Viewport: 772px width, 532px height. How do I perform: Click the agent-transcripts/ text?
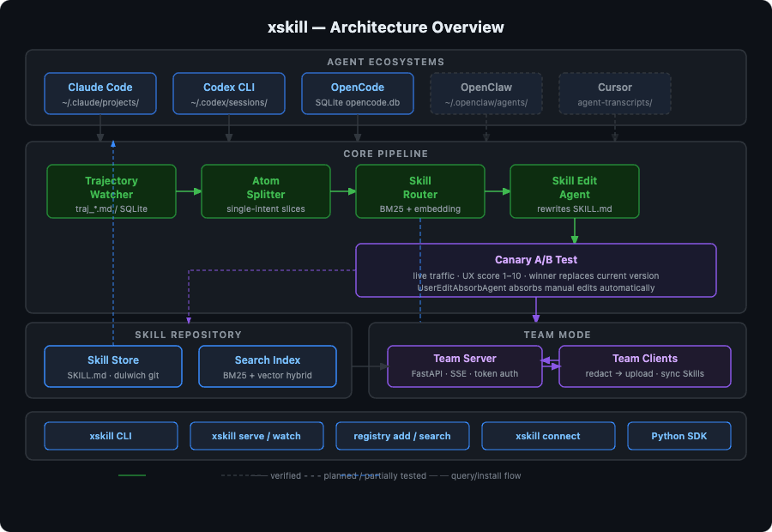pyautogui.click(x=615, y=102)
